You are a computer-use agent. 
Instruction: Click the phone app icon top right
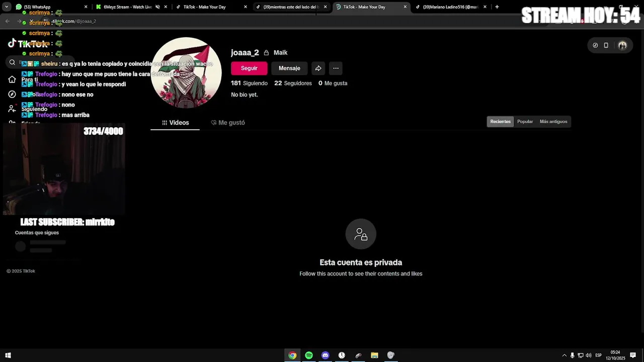pyautogui.click(x=606, y=45)
